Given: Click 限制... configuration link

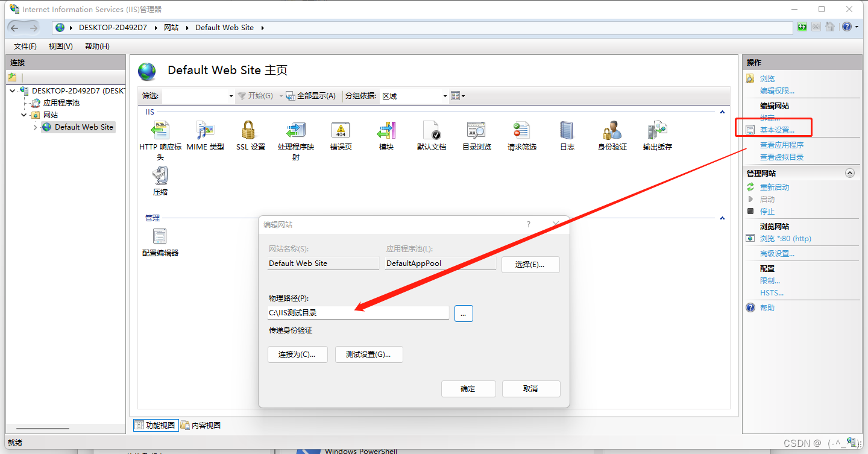Looking at the screenshot, I should 770,281.
